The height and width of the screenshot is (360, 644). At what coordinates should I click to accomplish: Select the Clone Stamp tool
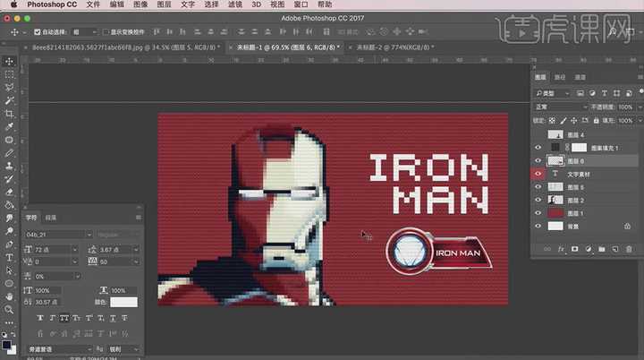click(x=9, y=166)
